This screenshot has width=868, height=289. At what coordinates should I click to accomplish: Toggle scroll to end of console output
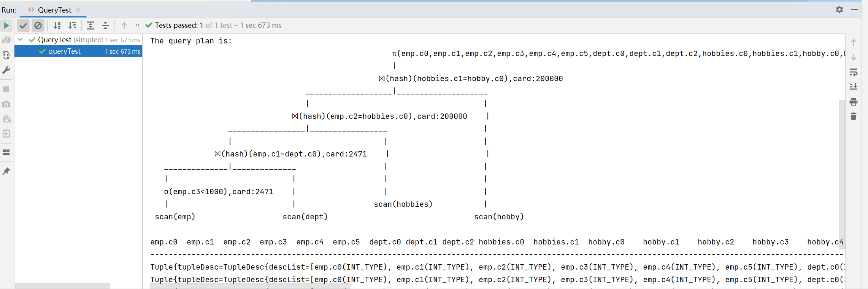point(854,87)
